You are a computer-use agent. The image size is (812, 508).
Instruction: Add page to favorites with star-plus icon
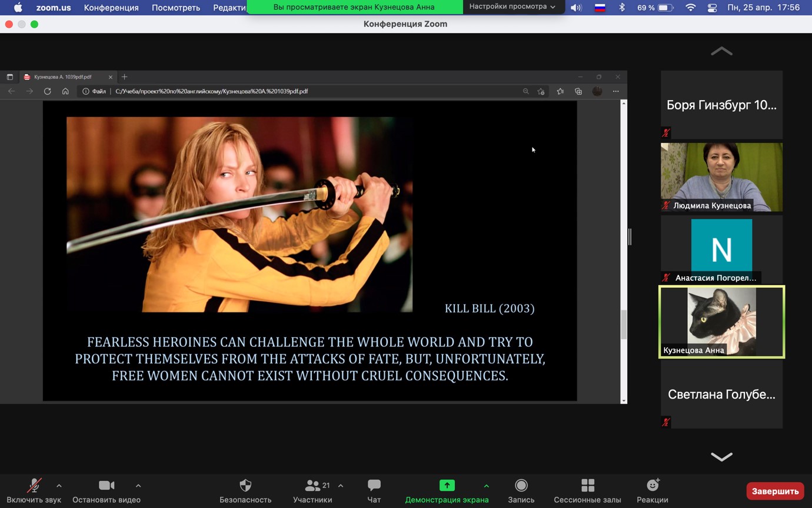[541, 91]
